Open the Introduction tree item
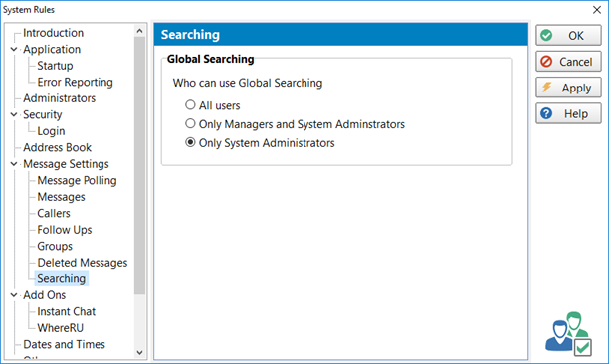609x364 pixels. click(x=53, y=33)
